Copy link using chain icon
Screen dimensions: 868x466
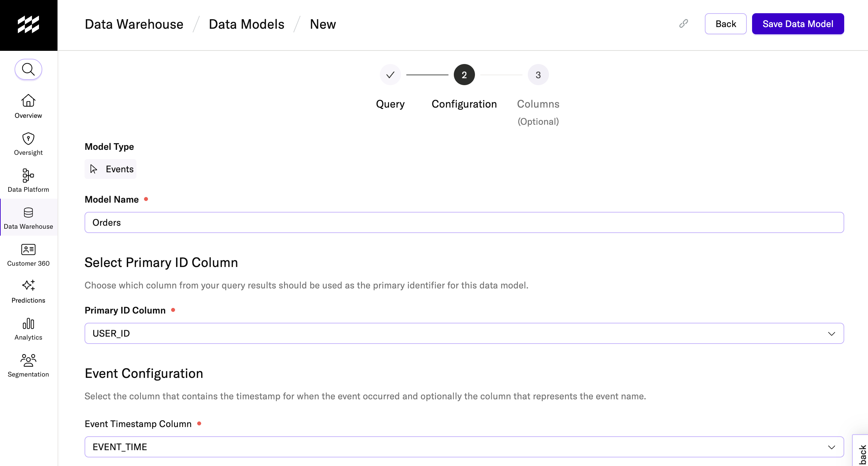point(683,23)
